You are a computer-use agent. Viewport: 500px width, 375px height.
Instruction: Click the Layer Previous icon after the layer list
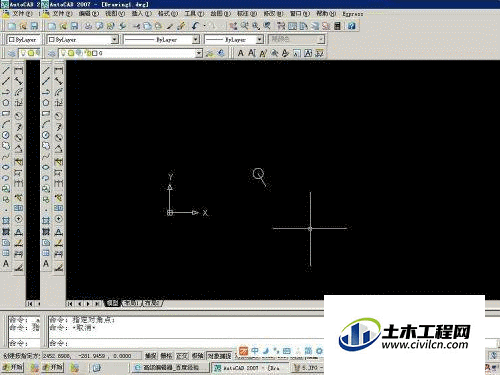coord(220,53)
